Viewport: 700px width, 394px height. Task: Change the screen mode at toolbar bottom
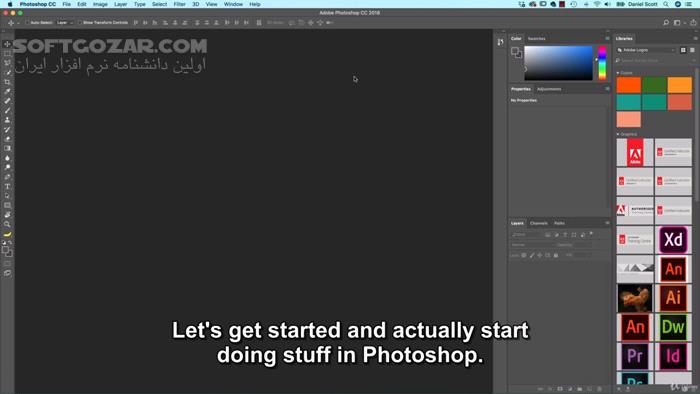(x=7, y=273)
